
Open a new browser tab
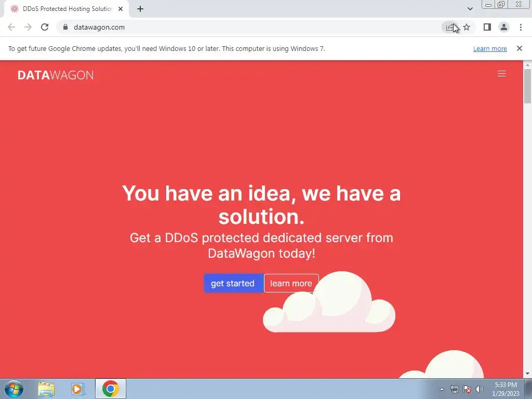[140, 9]
